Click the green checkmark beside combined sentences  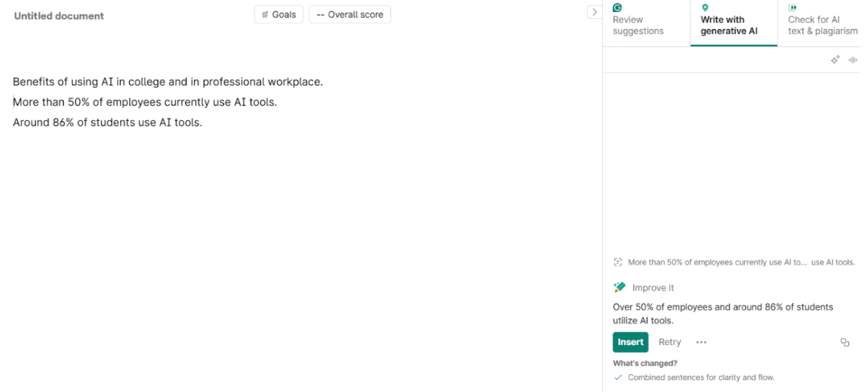pyautogui.click(x=617, y=377)
